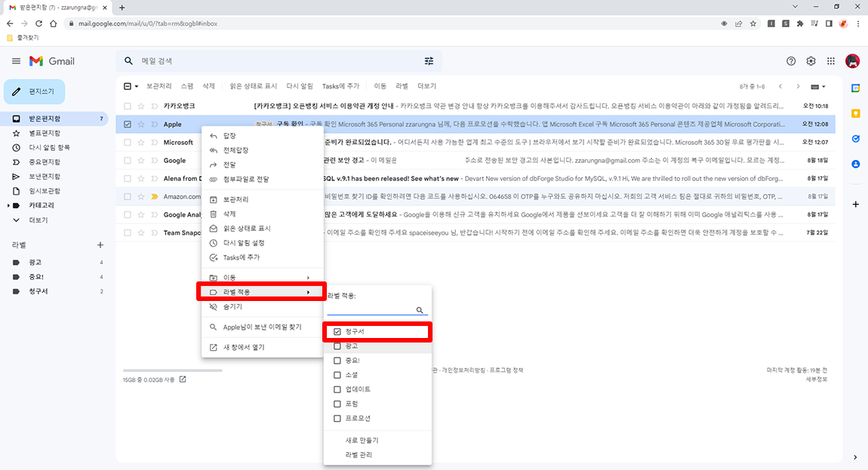Open the select-all dropdown arrow in toolbar
Viewport: 868px width, 470px height.
(136, 86)
